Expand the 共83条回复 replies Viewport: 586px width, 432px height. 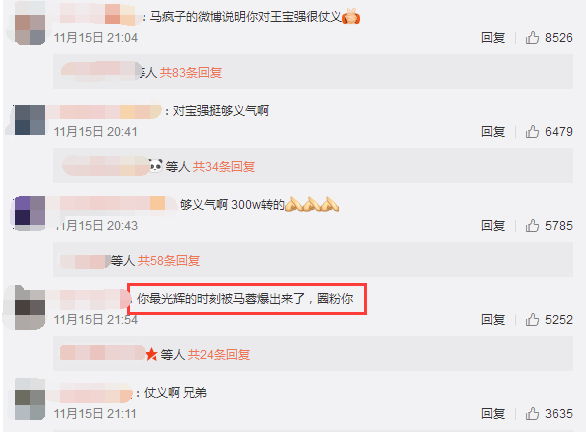pos(191,72)
